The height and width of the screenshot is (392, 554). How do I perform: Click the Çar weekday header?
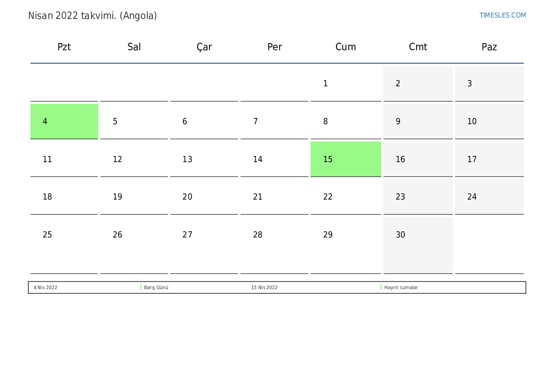(x=204, y=47)
